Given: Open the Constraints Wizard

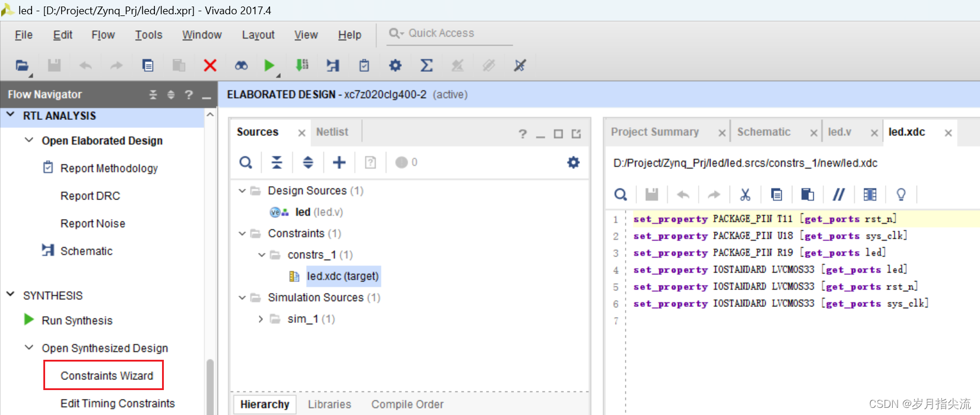Looking at the screenshot, I should coord(107,376).
